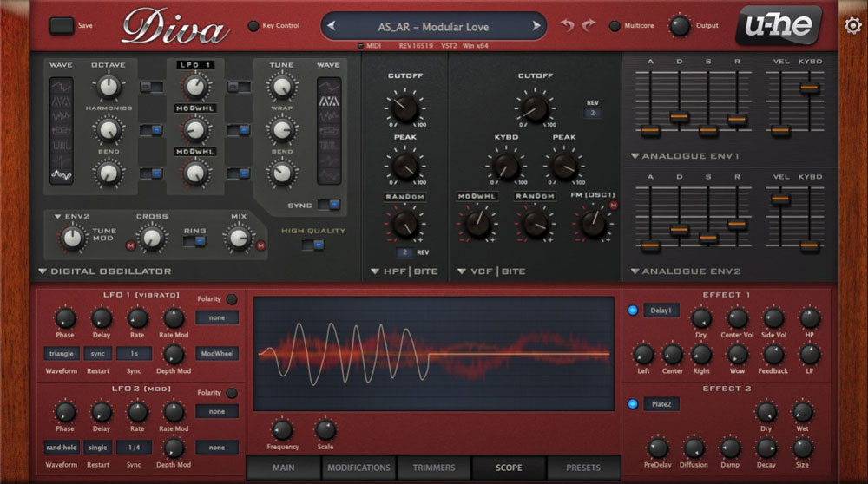Toggle LFO 2 Polarity
Viewport: 868px width, 484px height.
232,393
